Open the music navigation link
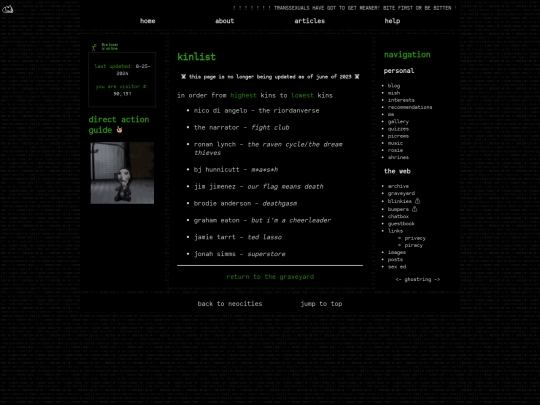 [x=395, y=143]
